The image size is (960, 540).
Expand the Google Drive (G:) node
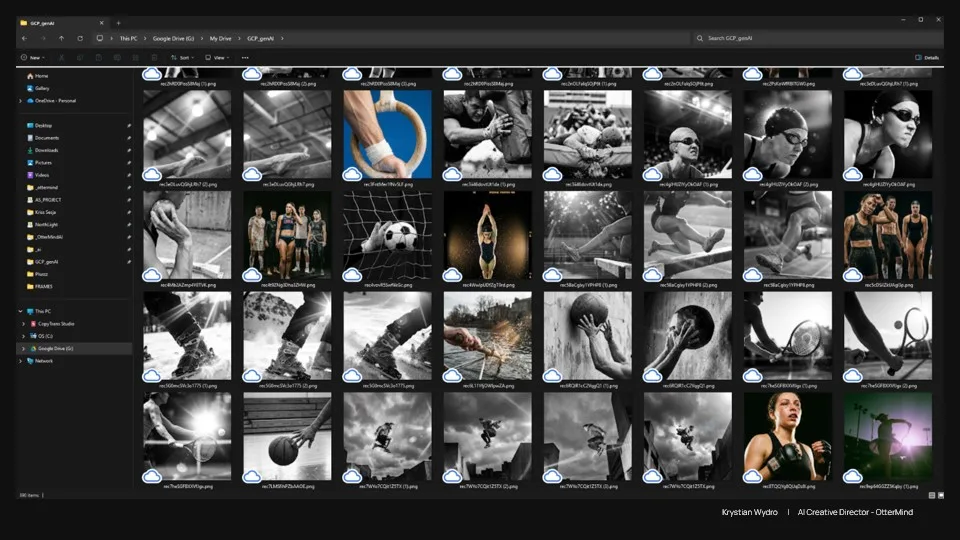click(24, 348)
